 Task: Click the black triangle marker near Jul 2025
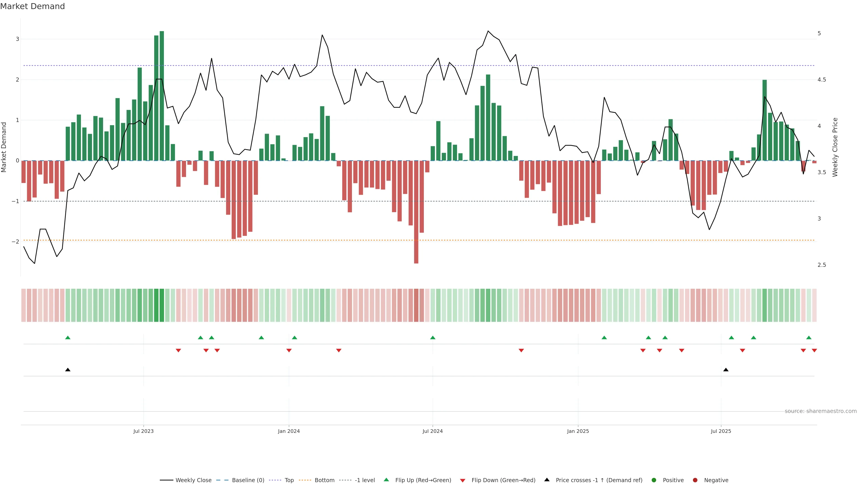(x=726, y=370)
